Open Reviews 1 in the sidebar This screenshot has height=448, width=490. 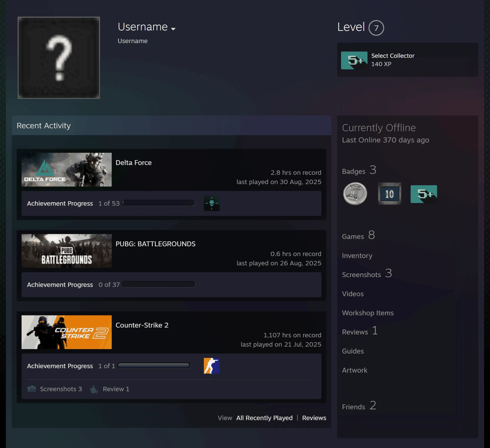(x=360, y=331)
